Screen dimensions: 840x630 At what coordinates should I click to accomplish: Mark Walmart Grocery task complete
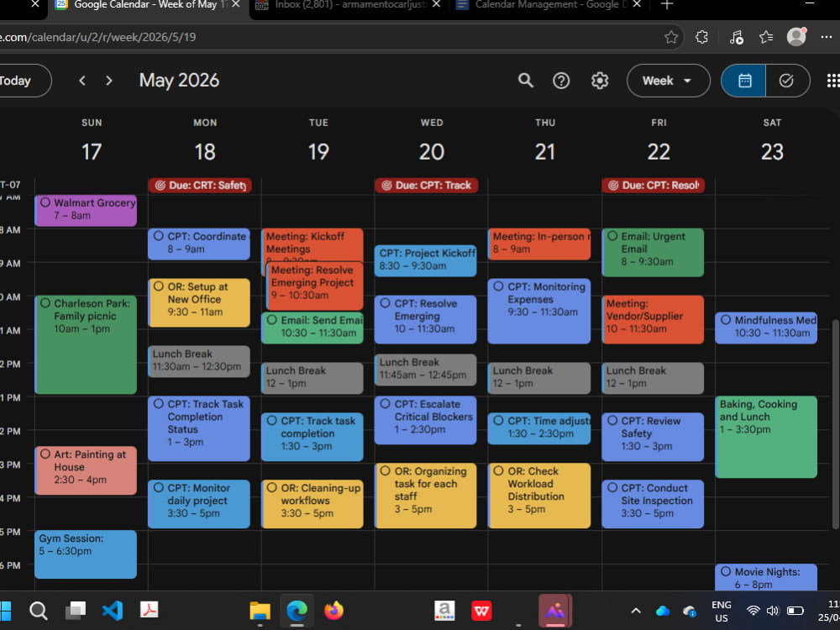point(45,202)
